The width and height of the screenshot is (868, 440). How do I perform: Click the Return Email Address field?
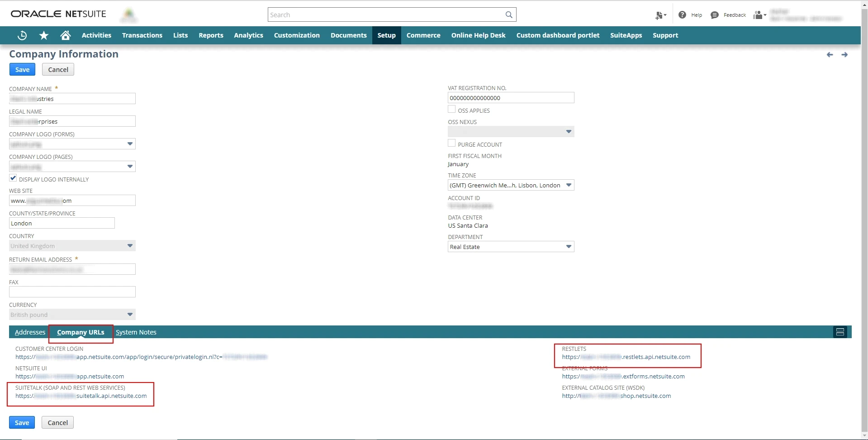pyautogui.click(x=72, y=269)
